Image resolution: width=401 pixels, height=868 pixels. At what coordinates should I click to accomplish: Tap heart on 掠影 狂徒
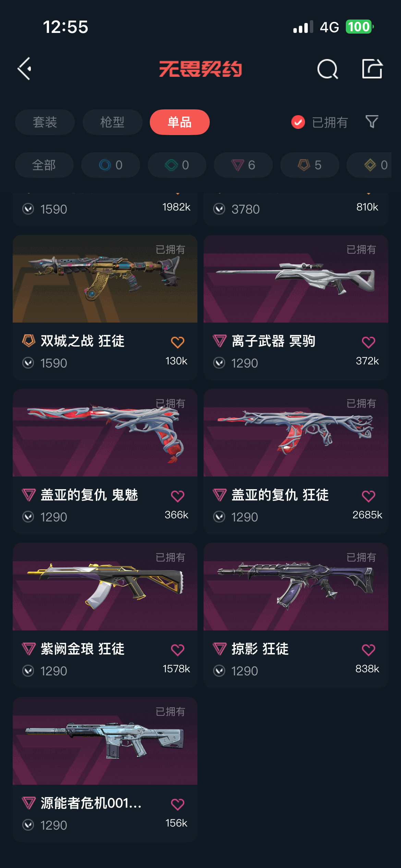tap(368, 650)
